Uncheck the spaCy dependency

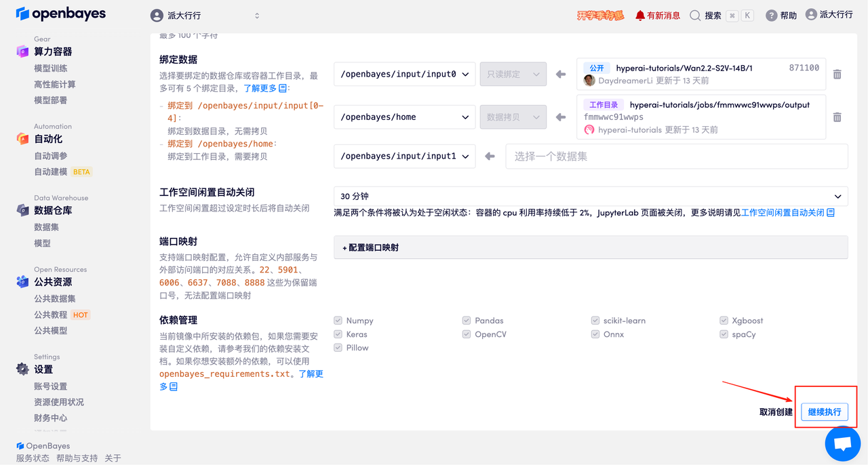coord(723,333)
